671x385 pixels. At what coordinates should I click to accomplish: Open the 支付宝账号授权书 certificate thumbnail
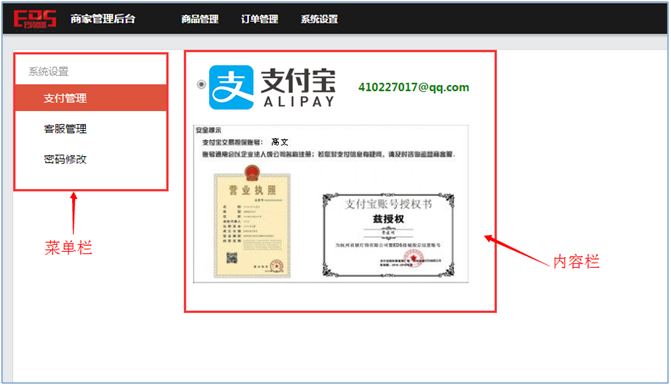coord(388,235)
